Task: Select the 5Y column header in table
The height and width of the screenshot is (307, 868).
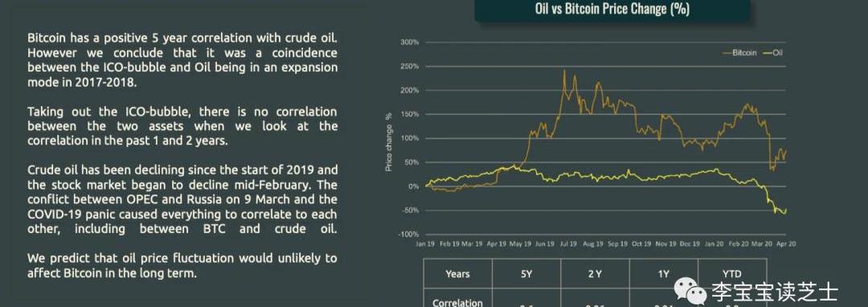Action: (526, 273)
